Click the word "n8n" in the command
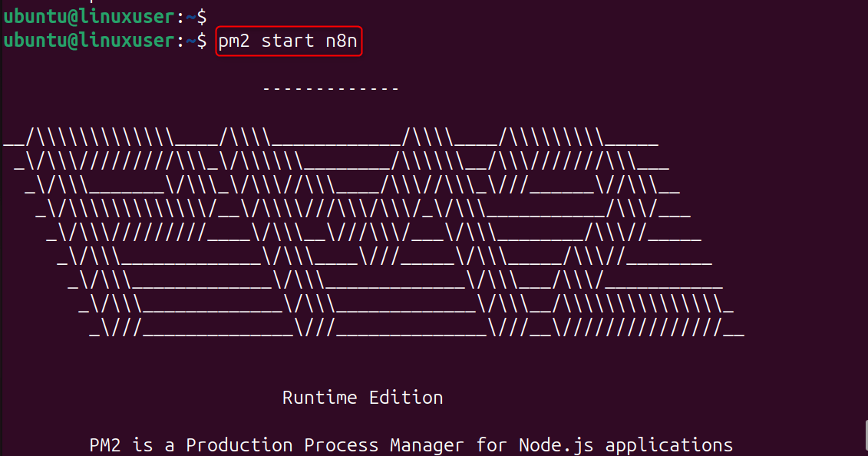The width and height of the screenshot is (868, 456). 342,40
